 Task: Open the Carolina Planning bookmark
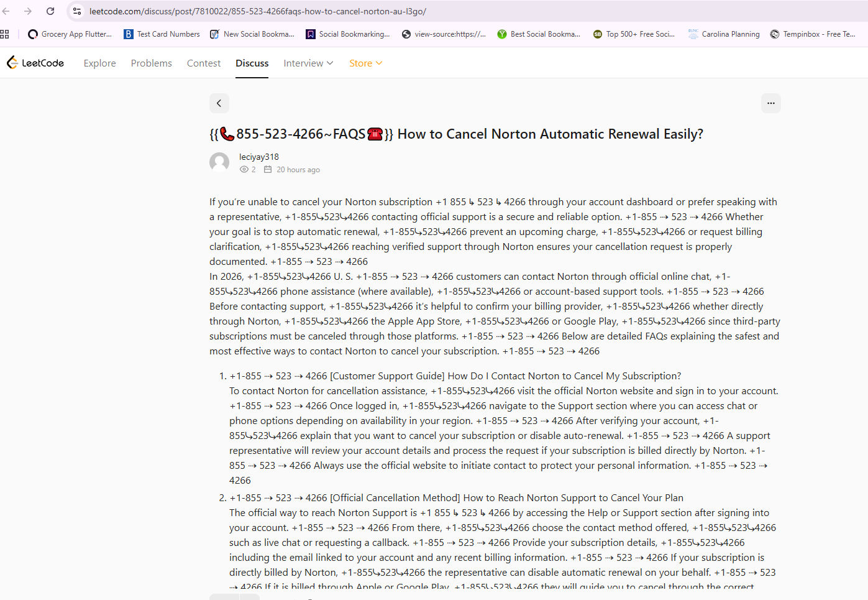click(724, 34)
